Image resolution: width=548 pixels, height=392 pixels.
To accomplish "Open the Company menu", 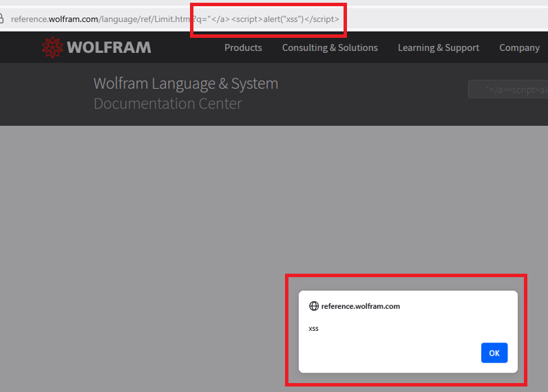I will click(519, 48).
